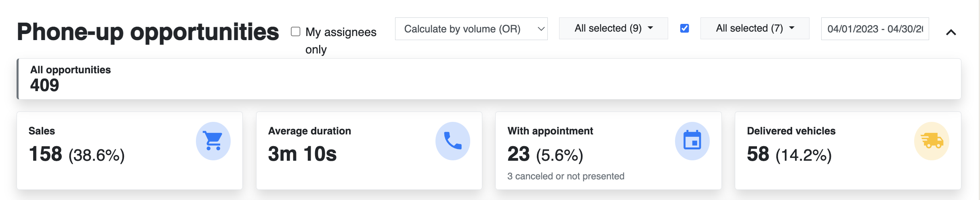Click the My assignees only label text
Image resolution: width=980 pixels, height=200 pixels.
pyautogui.click(x=341, y=40)
